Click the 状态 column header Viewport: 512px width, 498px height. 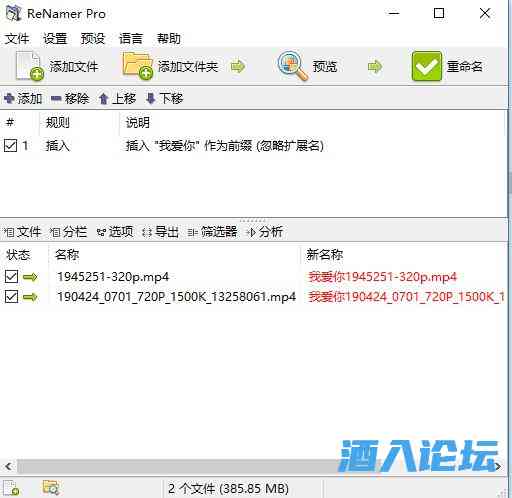tap(18, 255)
